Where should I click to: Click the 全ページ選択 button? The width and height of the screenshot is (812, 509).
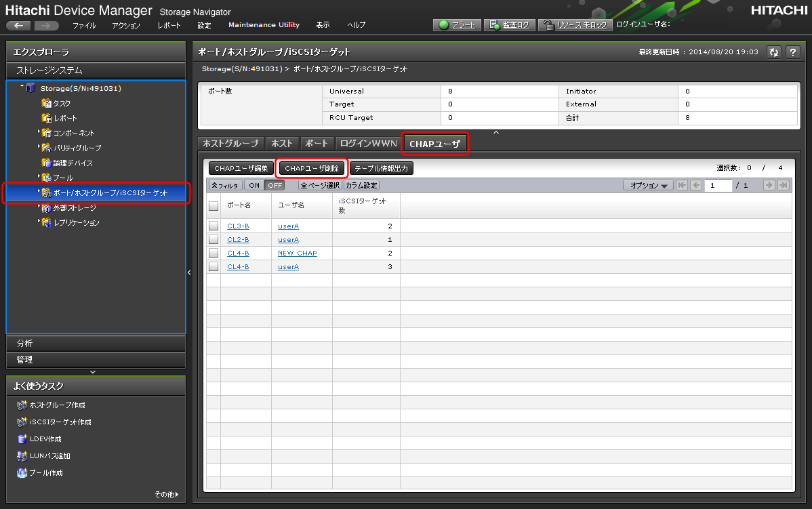click(320, 186)
